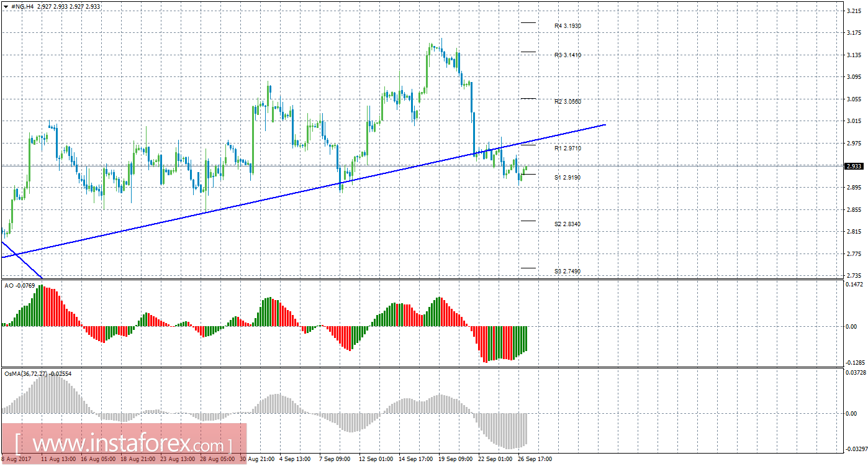Screen dimensions: 868x466
Task: Click the 0.1472 AO scale value
Action: pyautogui.click(x=855, y=284)
